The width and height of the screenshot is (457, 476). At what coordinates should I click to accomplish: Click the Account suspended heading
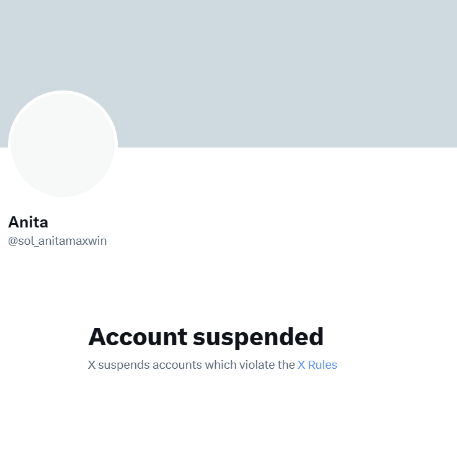coord(205,337)
